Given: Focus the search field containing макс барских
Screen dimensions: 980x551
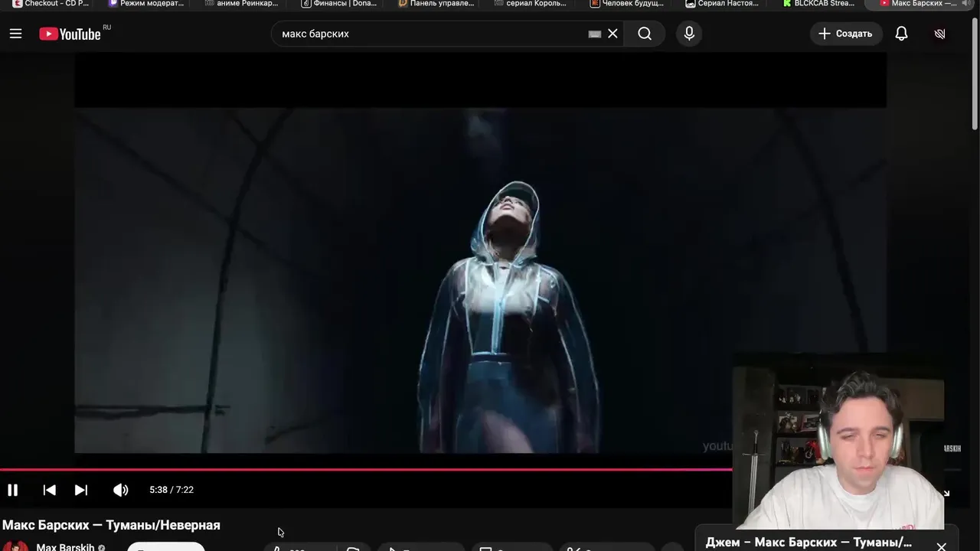Looking at the screenshot, I should (x=429, y=34).
